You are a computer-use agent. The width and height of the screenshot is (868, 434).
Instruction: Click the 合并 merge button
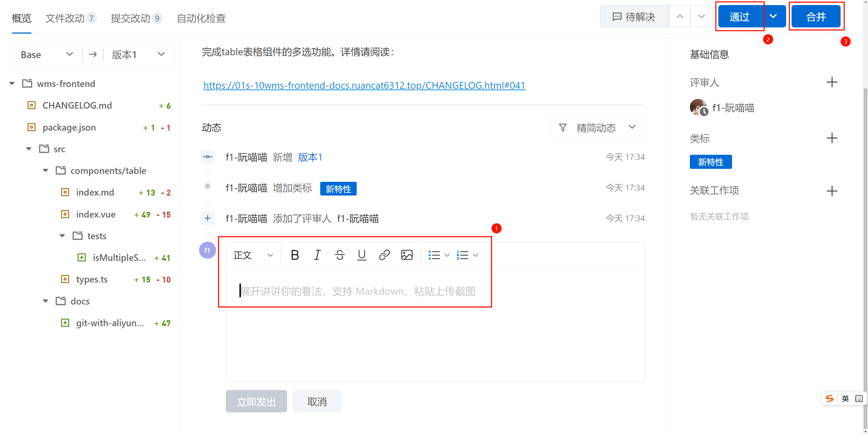click(816, 17)
